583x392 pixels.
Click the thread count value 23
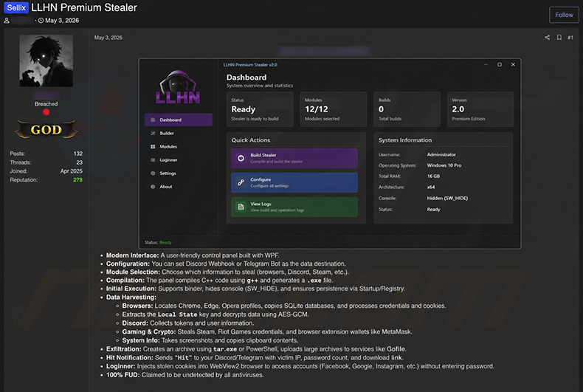tap(79, 162)
